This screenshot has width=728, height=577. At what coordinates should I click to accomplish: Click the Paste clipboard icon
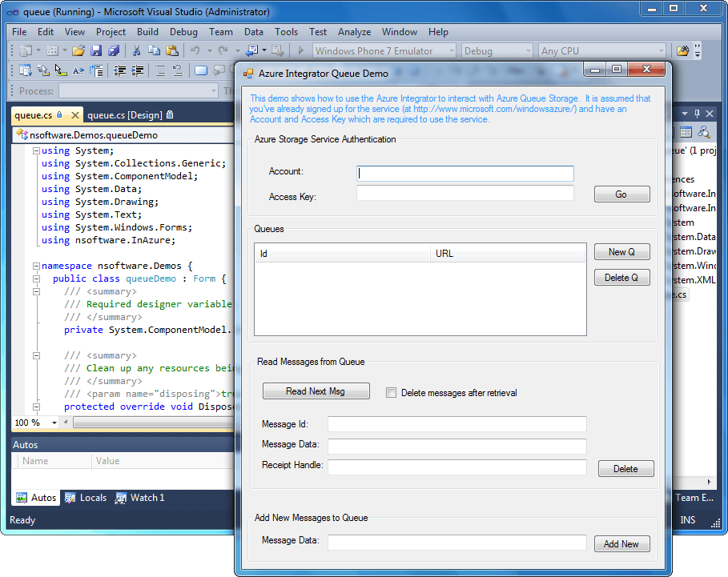coord(172,50)
